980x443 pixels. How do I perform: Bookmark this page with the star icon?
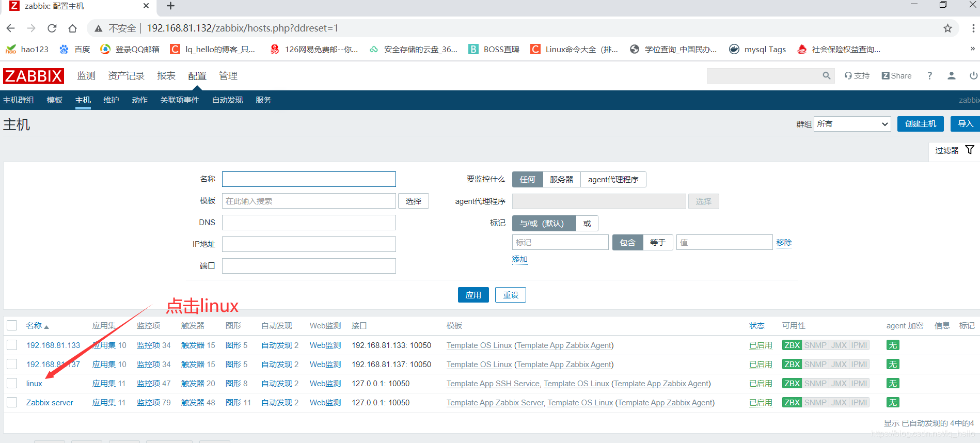click(x=947, y=28)
